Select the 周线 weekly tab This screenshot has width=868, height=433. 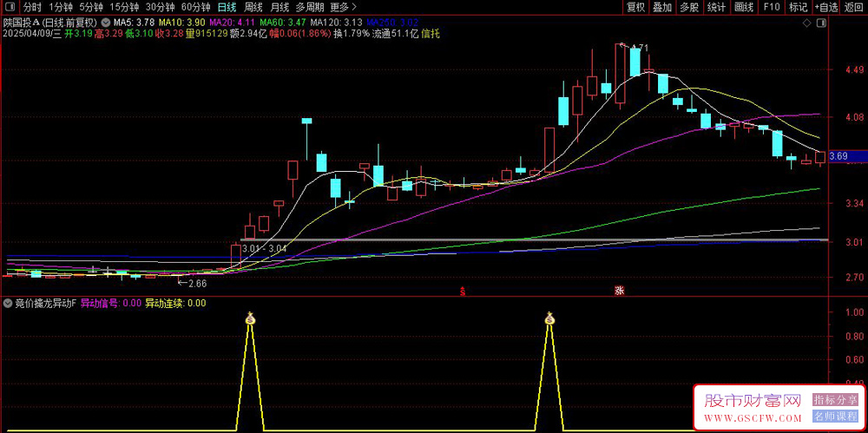click(253, 7)
